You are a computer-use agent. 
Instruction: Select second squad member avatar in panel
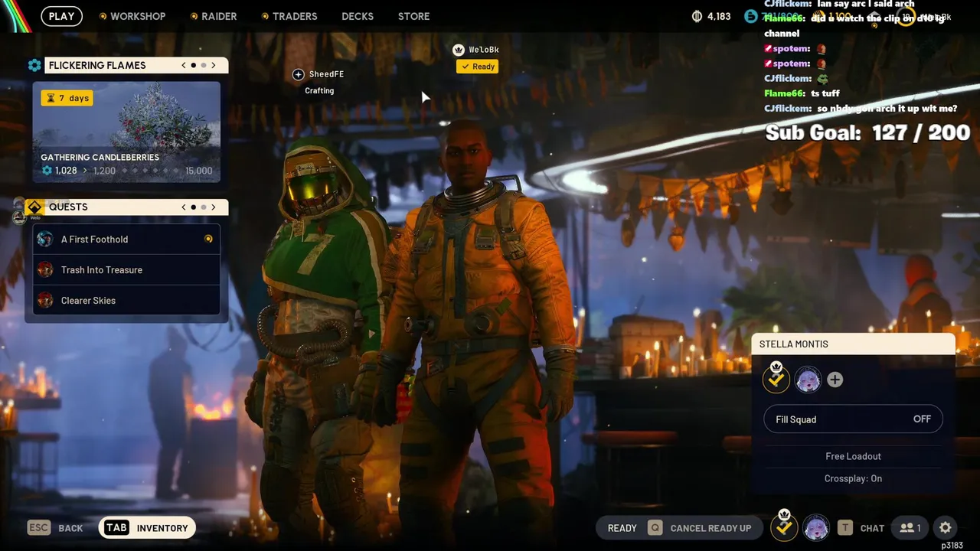(x=808, y=380)
